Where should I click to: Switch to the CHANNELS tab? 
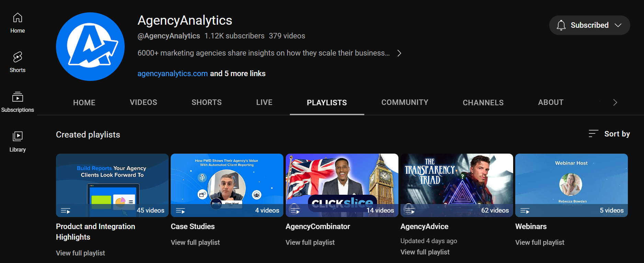point(483,103)
